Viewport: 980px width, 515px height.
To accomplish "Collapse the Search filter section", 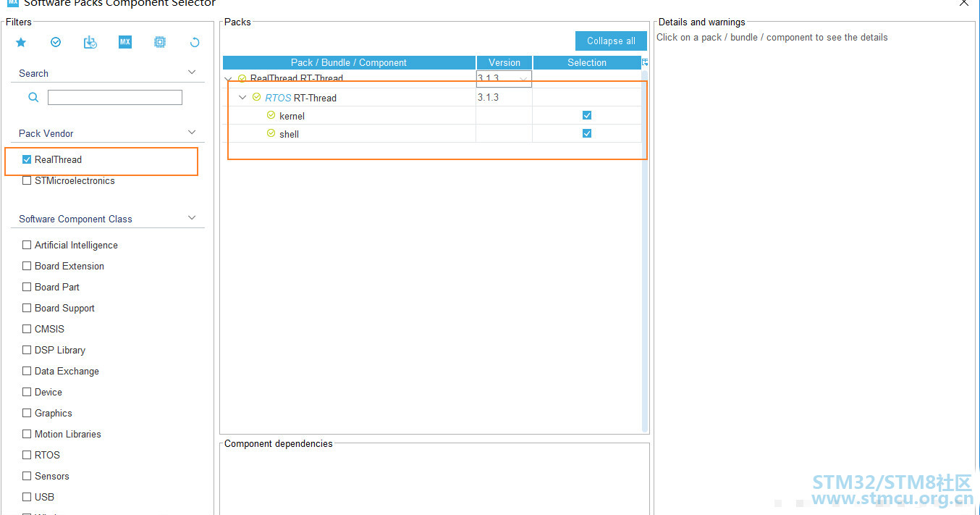I will click(x=192, y=72).
